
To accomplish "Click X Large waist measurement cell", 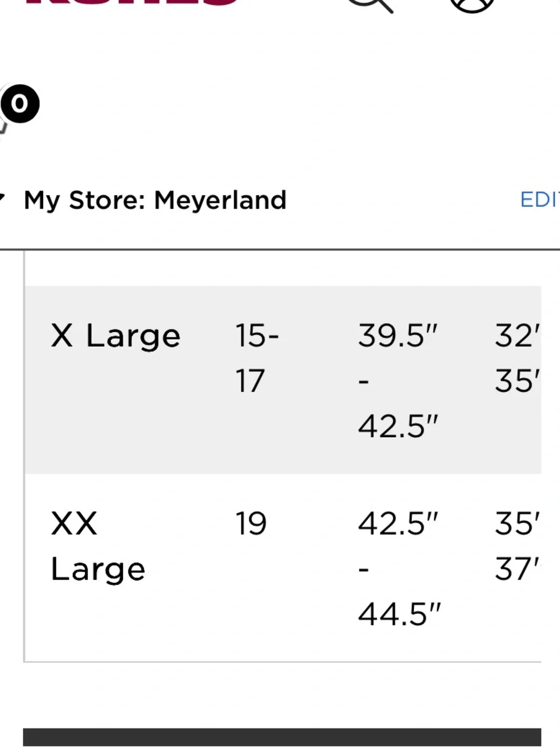I will click(517, 358).
